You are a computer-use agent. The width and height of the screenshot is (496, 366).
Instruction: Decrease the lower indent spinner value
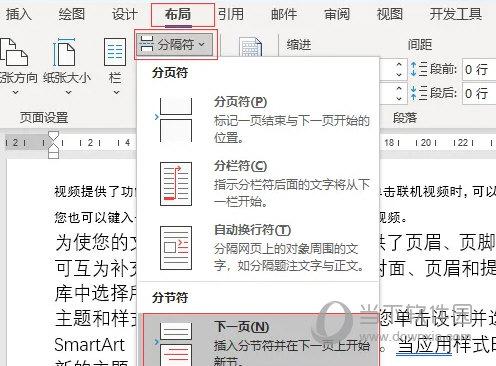[399, 98]
